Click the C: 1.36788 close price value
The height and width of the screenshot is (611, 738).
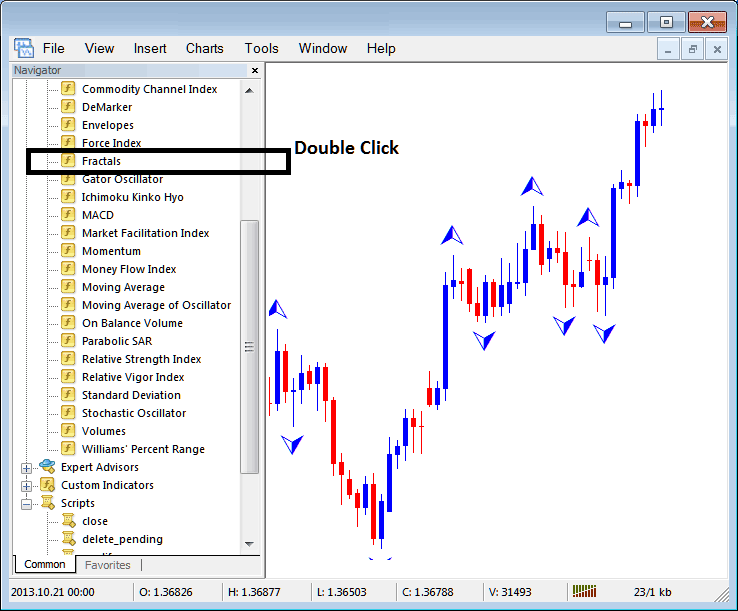428,592
